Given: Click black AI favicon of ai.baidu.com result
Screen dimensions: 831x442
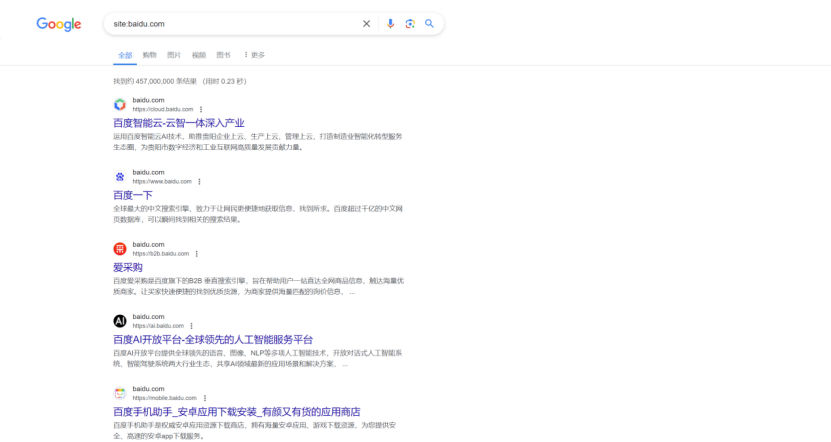Looking at the screenshot, I should point(120,321).
